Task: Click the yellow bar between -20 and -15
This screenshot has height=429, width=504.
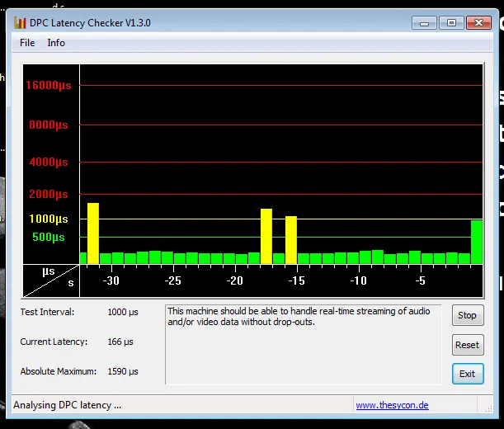Action: click(266, 236)
